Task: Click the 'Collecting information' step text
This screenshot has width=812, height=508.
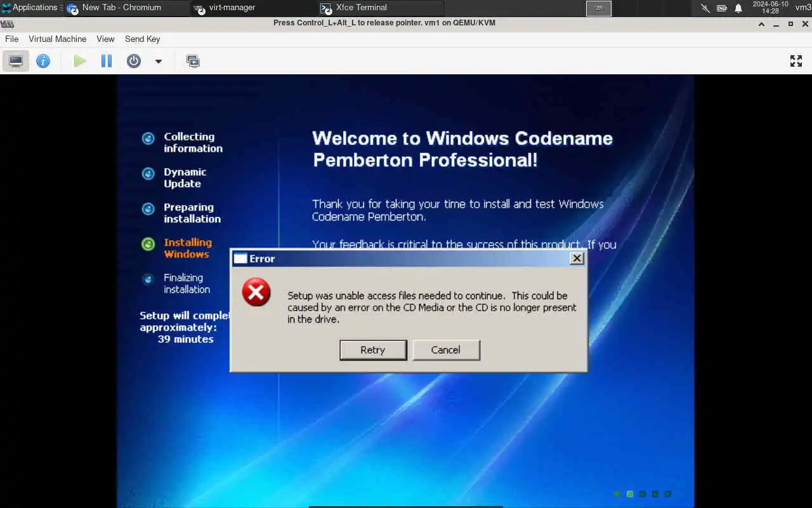Action: pos(193,142)
